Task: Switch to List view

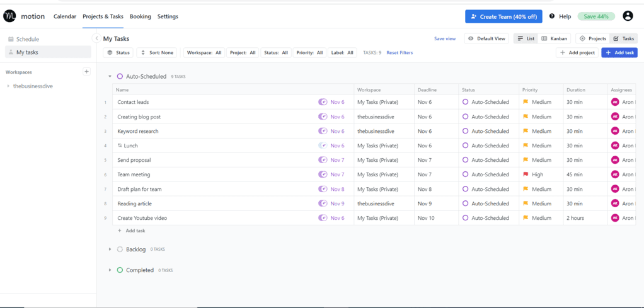Action: 526,38
